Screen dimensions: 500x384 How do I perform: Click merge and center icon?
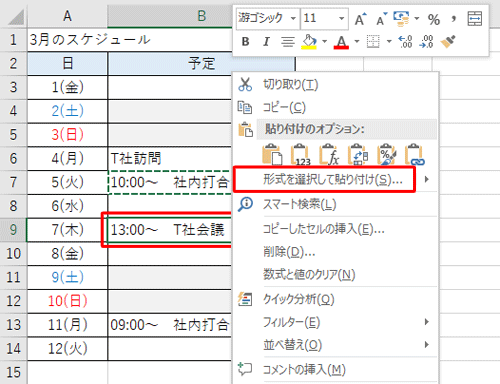pos(475,19)
